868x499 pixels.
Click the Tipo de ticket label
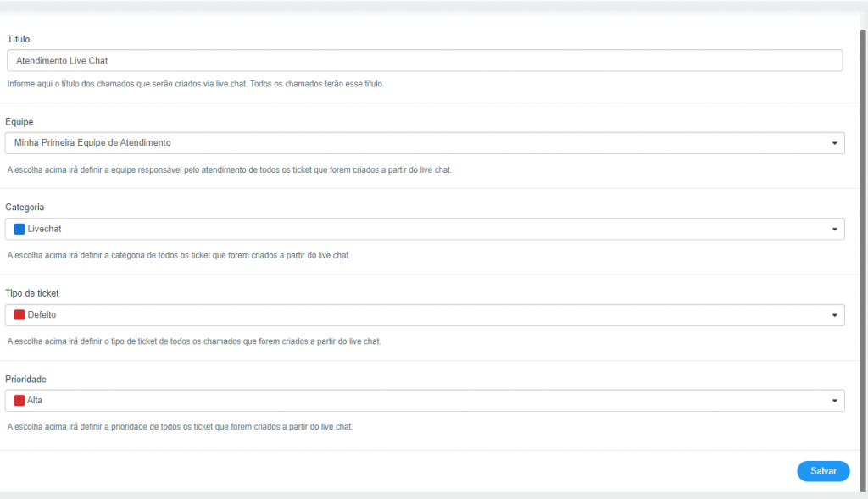[x=32, y=293]
